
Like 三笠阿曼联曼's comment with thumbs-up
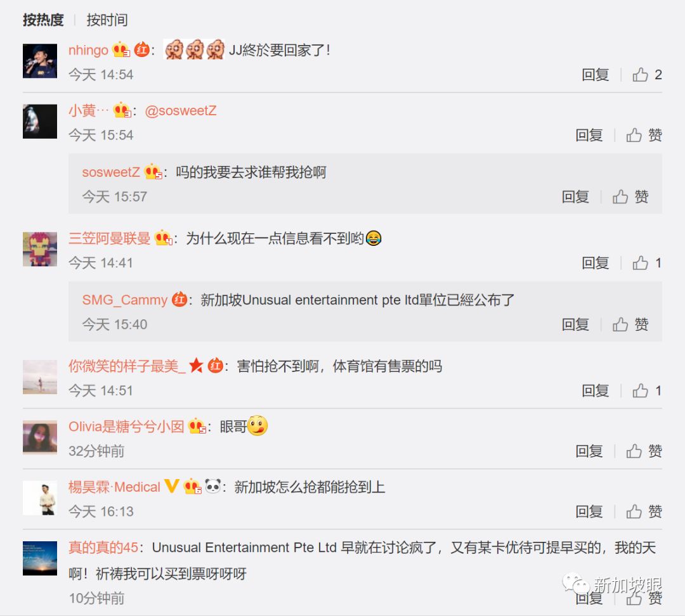click(x=640, y=263)
